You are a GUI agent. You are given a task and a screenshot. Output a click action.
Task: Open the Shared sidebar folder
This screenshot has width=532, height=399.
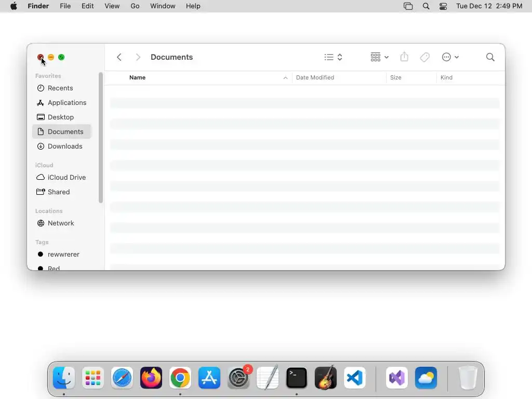tap(62, 192)
